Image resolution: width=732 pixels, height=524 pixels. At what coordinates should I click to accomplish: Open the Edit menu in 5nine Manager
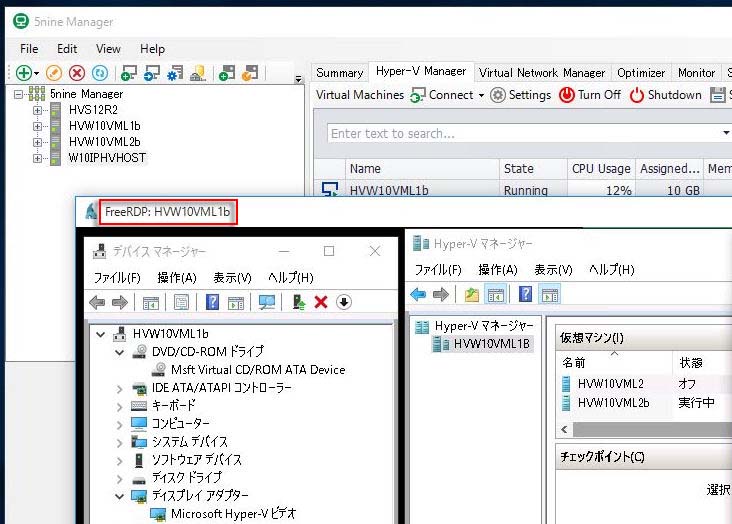click(67, 49)
